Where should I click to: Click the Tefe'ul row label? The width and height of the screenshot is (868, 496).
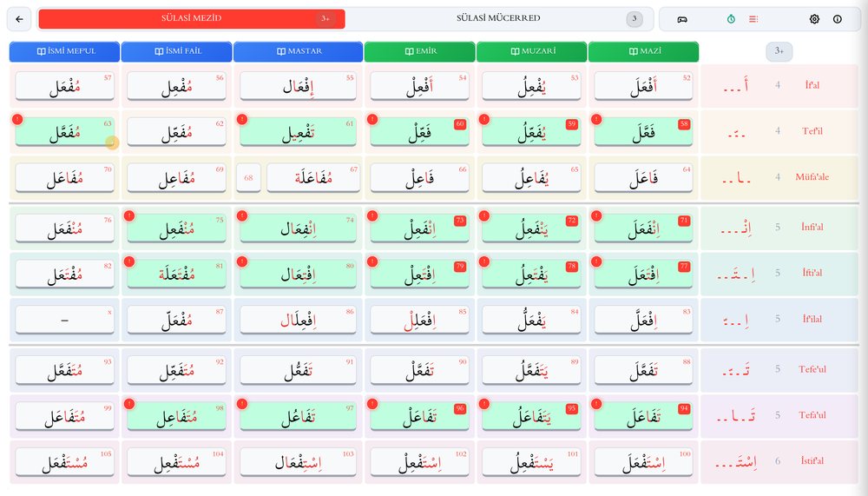pos(812,369)
